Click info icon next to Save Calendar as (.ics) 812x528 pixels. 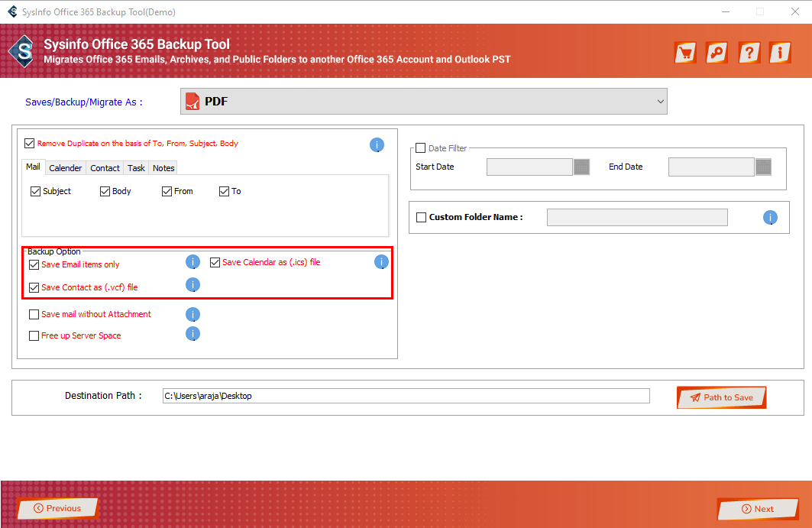point(382,262)
